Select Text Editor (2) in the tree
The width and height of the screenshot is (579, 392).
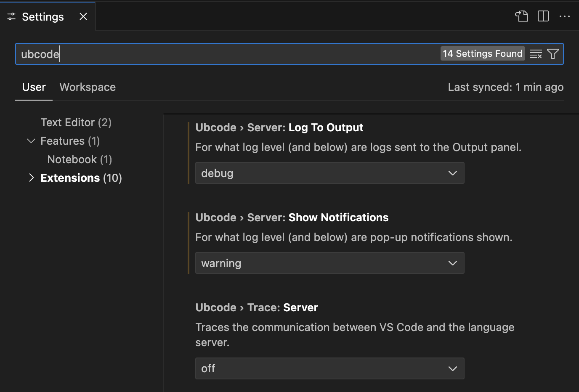click(76, 122)
